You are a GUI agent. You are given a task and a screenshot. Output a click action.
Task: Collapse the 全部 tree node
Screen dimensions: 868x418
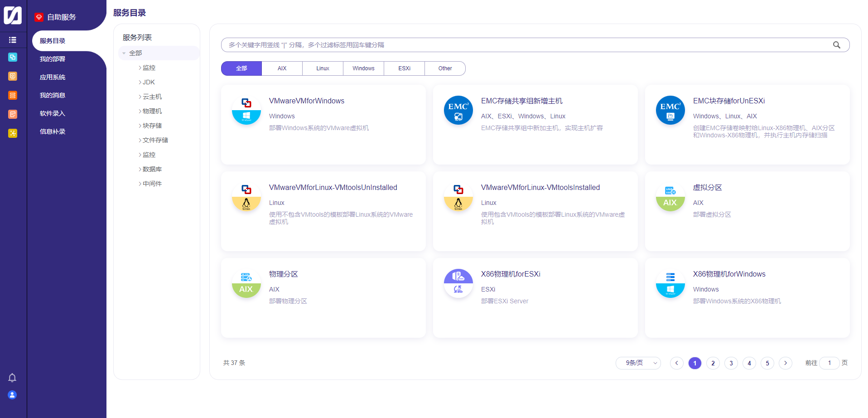[x=124, y=53]
